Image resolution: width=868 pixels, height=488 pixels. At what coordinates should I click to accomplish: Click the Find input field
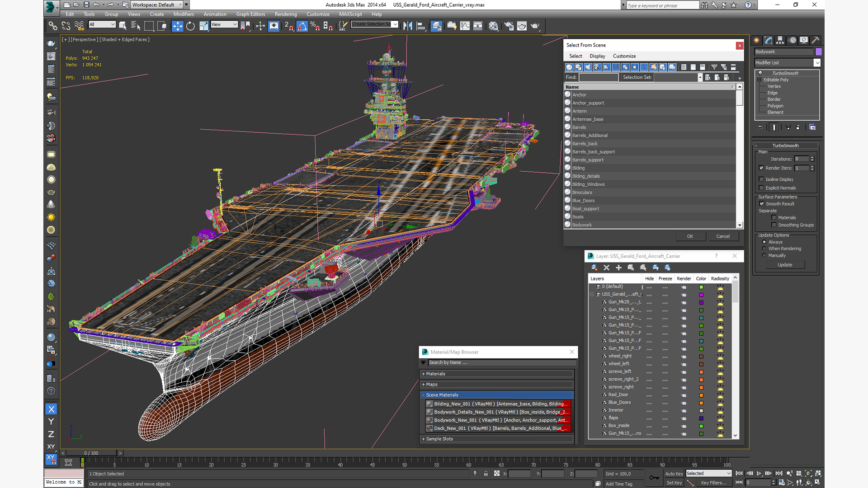tap(599, 77)
